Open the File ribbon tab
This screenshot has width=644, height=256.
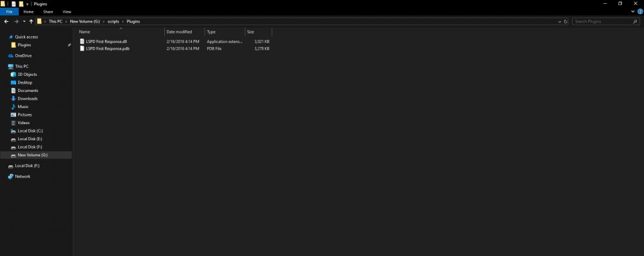(9, 12)
